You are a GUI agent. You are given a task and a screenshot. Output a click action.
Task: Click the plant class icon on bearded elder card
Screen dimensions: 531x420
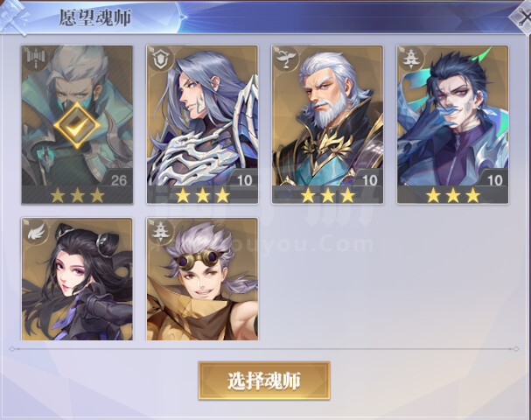[287, 59]
